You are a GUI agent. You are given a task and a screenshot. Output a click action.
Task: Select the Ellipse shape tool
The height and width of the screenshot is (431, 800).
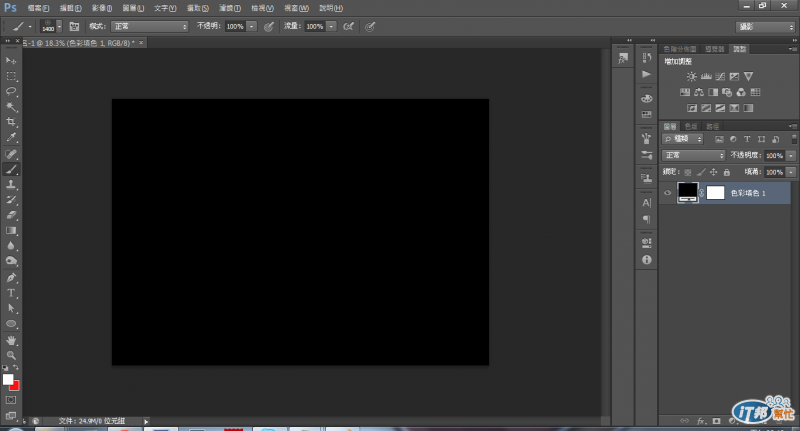(x=11, y=324)
